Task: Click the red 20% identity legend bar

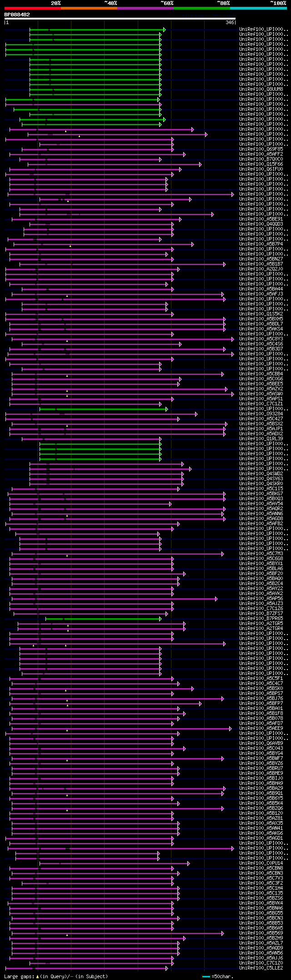Action: pyautogui.click(x=33, y=8)
